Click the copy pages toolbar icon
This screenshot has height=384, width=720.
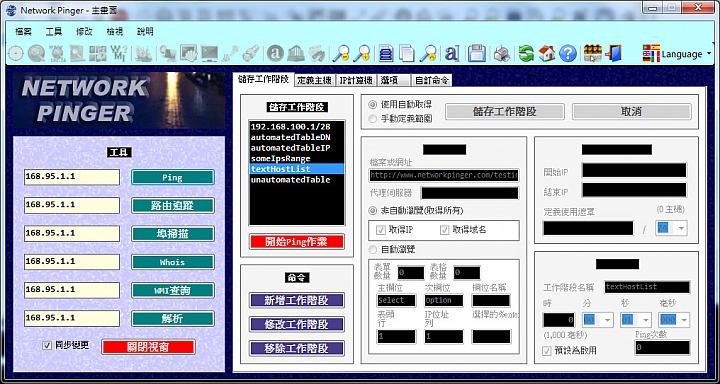click(x=406, y=54)
